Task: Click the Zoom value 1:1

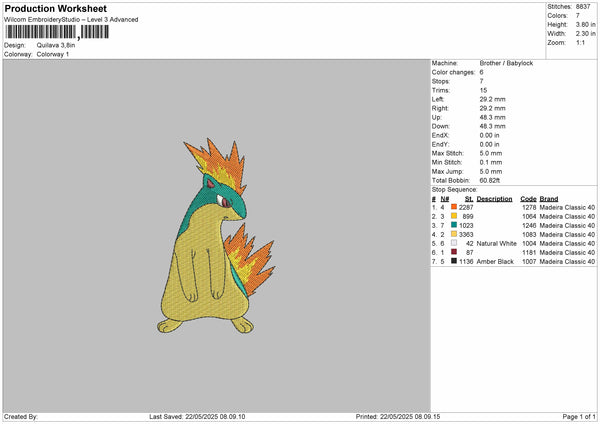Action: point(580,42)
